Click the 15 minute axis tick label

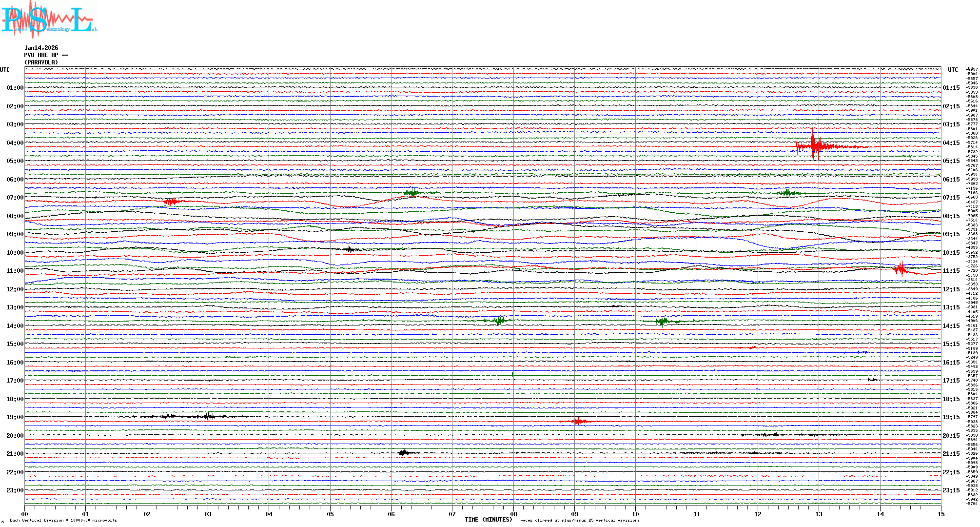click(941, 514)
